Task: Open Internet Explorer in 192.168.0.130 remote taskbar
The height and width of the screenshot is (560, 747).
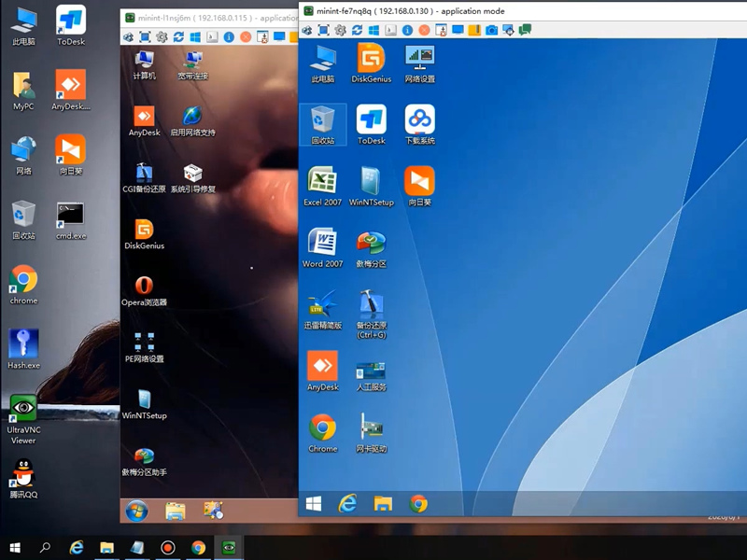Action: pyautogui.click(x=347, y=504)
